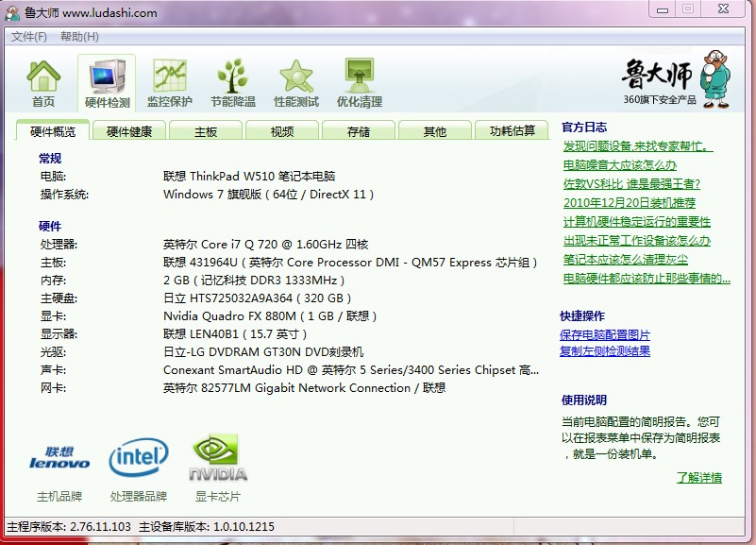Screen dimensions: 756x545
Task: Click the 使用说明 heading
Action: tap(584, 400)
